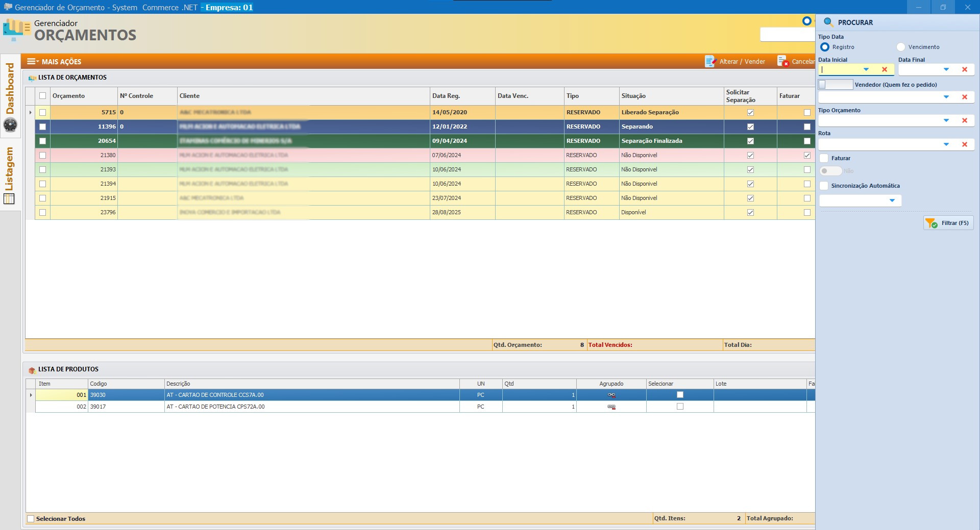980x530 pixels.
Task: Toggle the Faturar Não switch
Action: [x=830, y=171]
